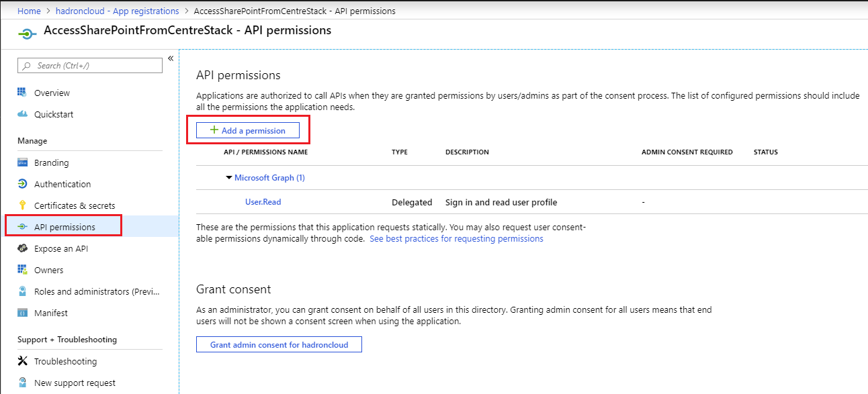Click the TYPE column header
Image resolution: width=868 pixels, height=394 pixels.
pyautogui.click(x=400, y=152)
